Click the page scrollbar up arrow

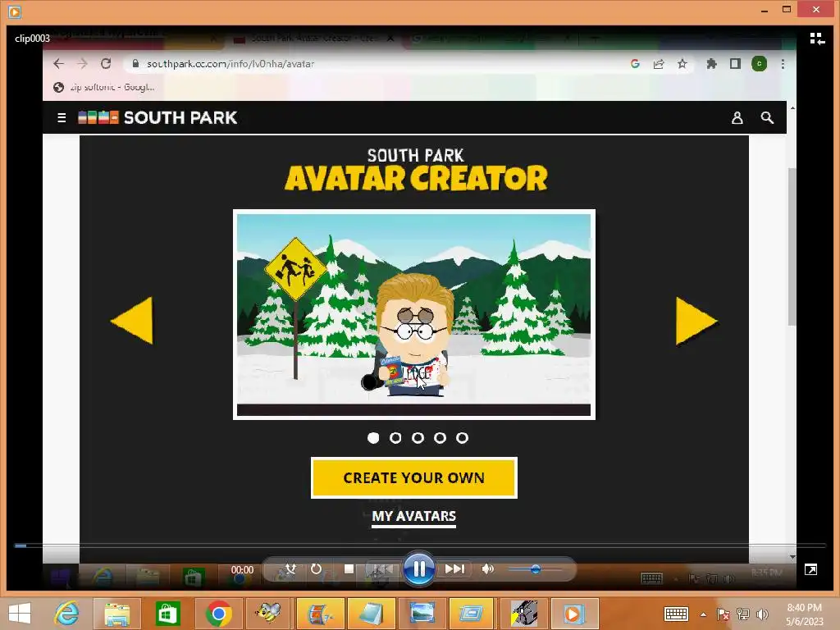coord(792,107)
